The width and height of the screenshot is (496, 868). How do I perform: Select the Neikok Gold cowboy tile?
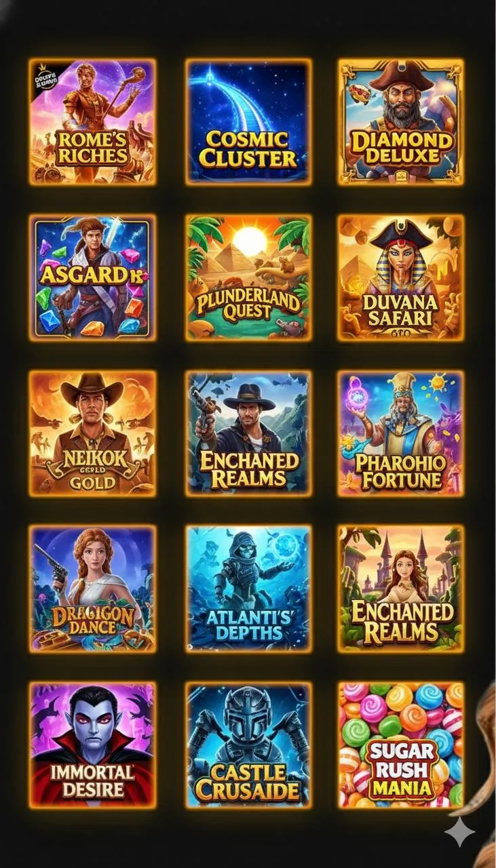tap(92, 433)
